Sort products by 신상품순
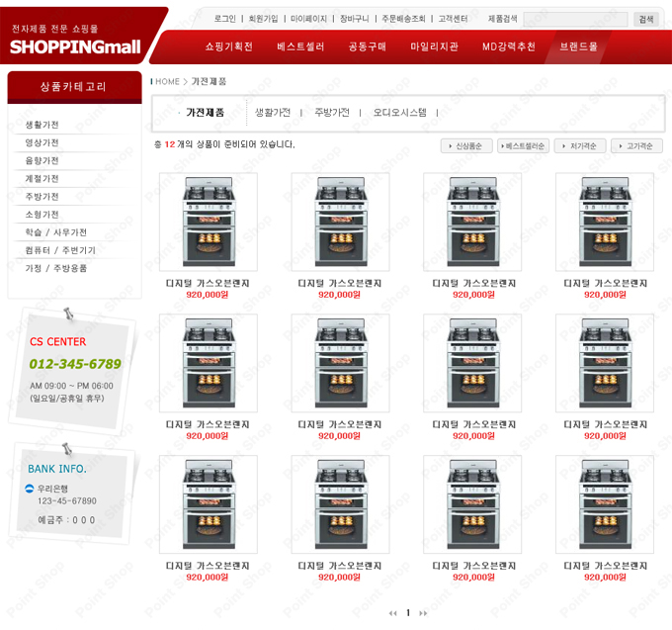This screenshot has height=630, width=672. [x=466, y=145]
